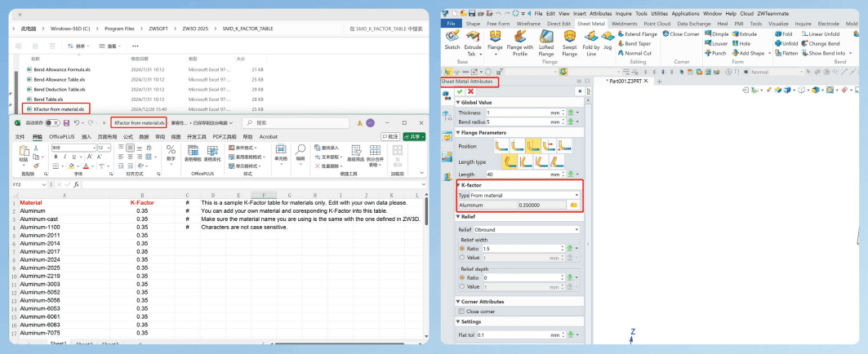Screen dimensions: 868x354
Task: Open the Excel font name dropdown
Action: (x=94, y=148)
